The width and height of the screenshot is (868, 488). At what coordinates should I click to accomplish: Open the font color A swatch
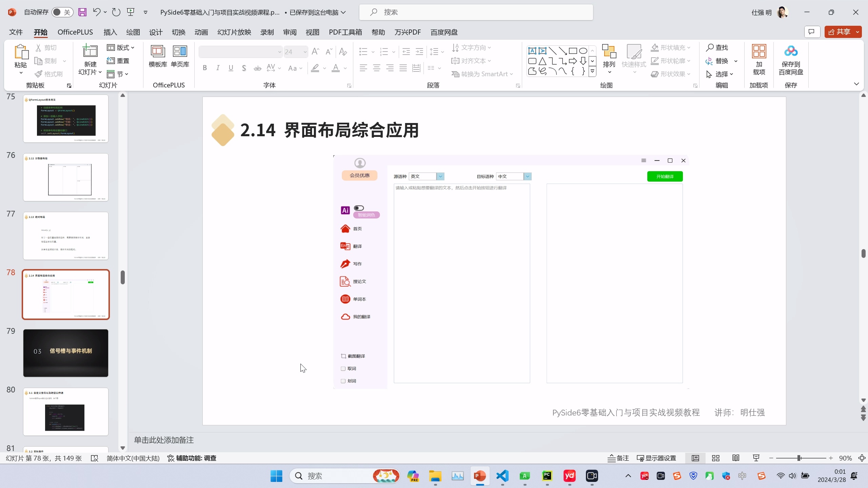click(x=336, y=68)
